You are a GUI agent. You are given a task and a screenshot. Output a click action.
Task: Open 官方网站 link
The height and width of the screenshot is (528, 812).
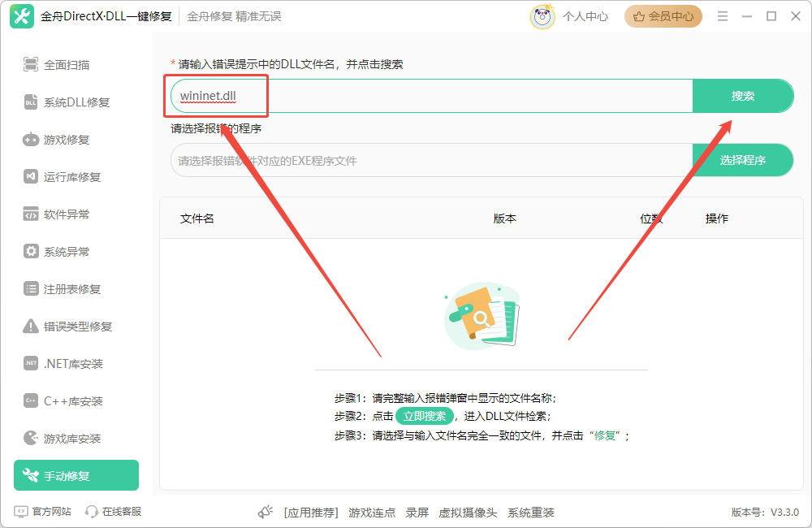(x=51, y=512)
